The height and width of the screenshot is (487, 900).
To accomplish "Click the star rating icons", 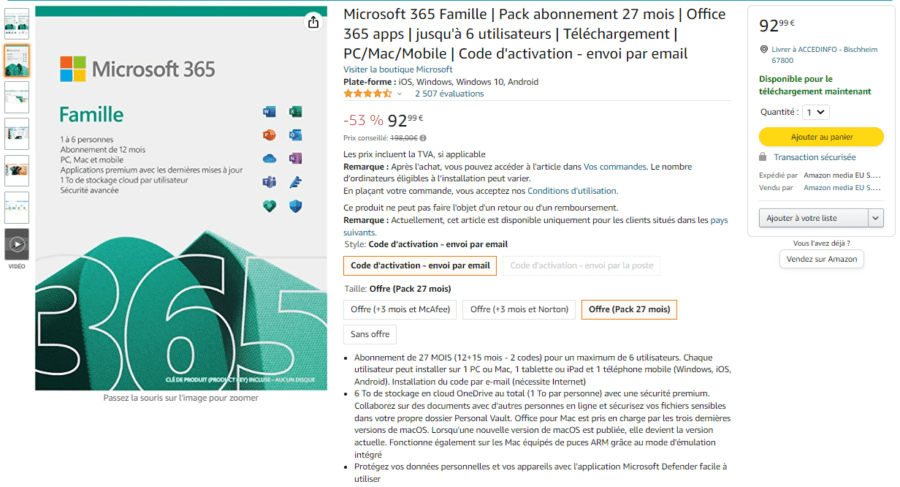I will click(367, 93).
